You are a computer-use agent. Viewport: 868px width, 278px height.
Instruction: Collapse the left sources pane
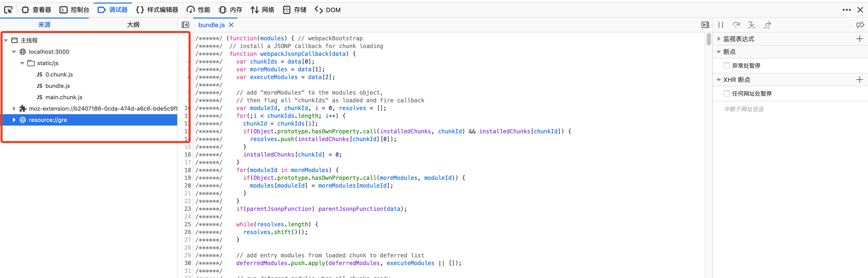tap(185, 25)
